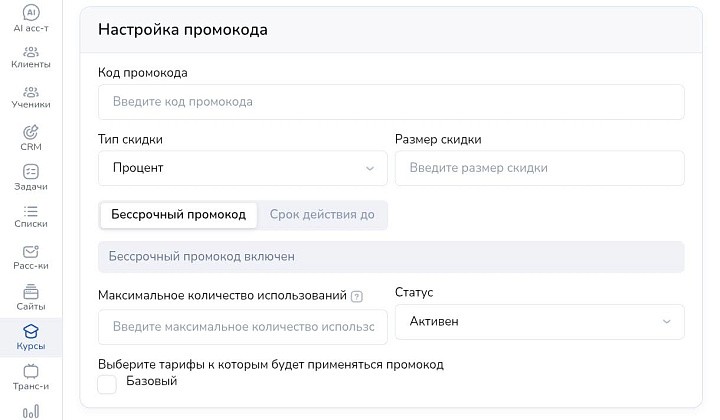The image size is (720, 420).
Task: Click the help icon beside maximum uses label
Action: [357, 296]
